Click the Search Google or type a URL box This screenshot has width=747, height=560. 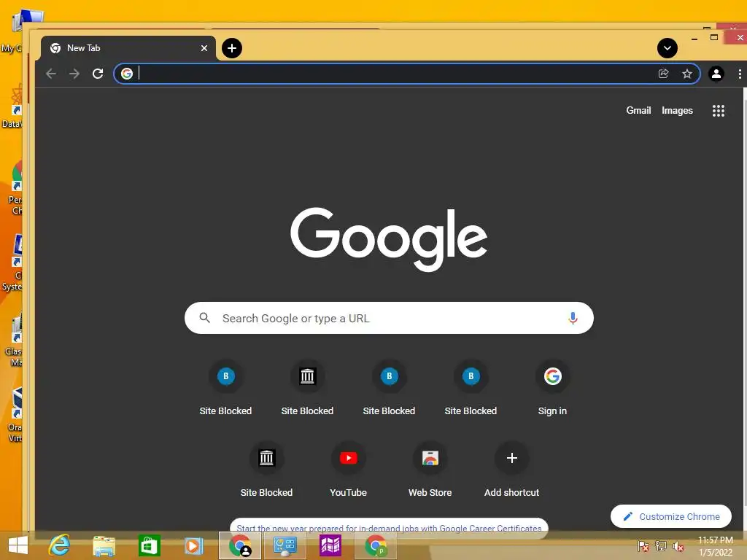click(x=389, y=318)
